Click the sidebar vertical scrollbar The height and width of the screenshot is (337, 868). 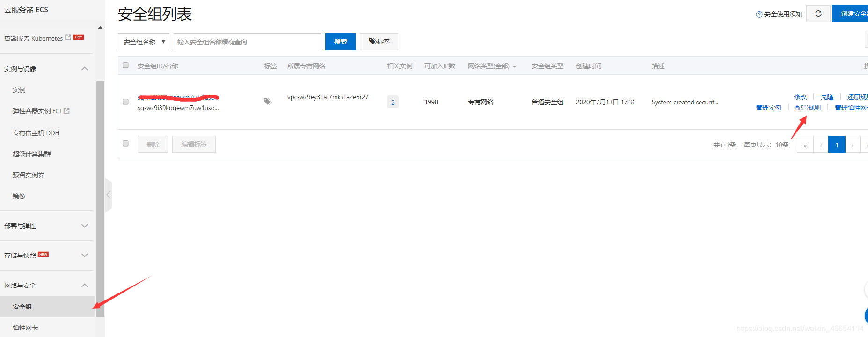[x=100, y=199]
